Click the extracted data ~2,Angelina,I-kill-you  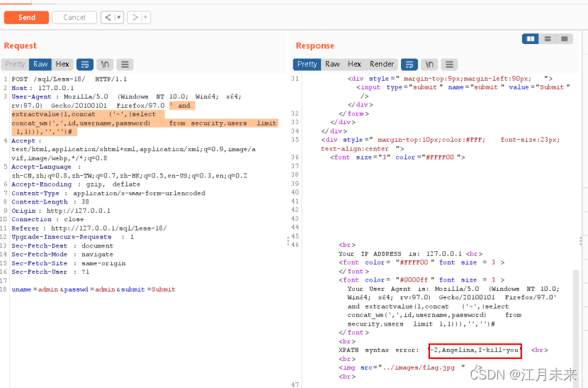click(475, 350)
